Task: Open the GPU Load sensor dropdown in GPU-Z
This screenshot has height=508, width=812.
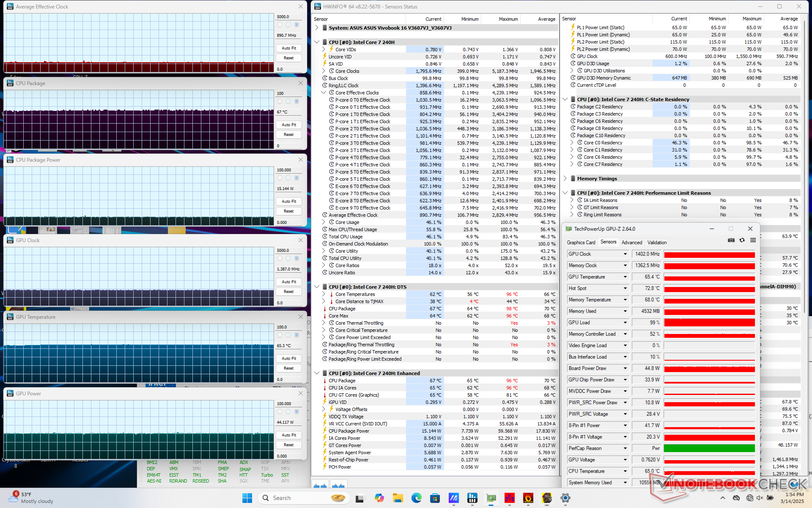Action: pyautogui.click(x=625, y=323)
